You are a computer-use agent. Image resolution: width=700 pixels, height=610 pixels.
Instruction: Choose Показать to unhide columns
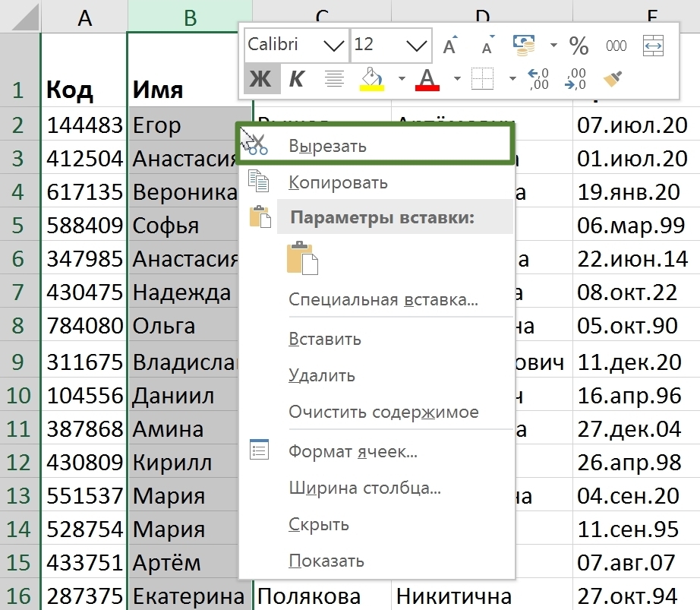(x=377, y=561)
